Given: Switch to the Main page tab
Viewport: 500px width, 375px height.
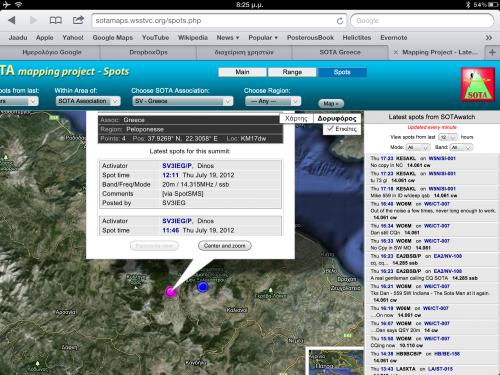Looking at the screenshot, I should point(242,72).
